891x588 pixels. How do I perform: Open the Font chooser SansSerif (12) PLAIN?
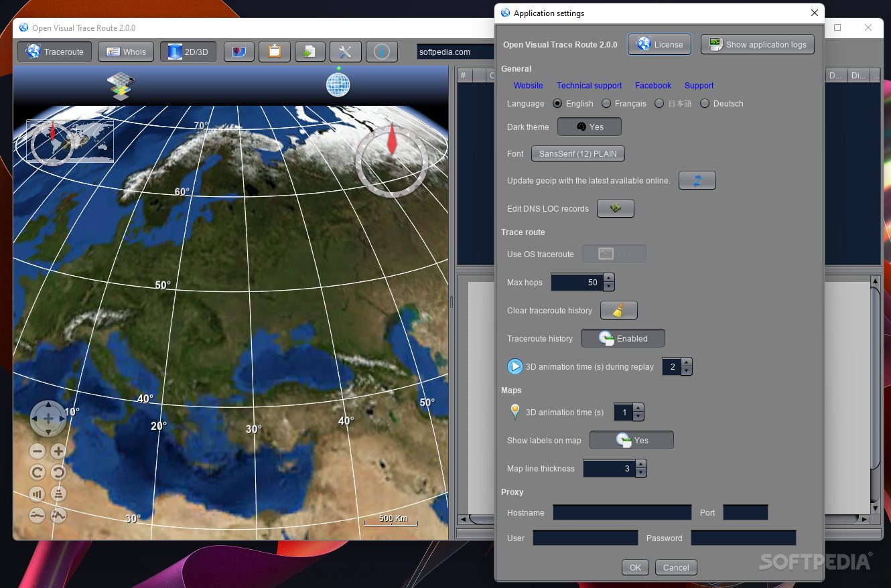[578, 153]
